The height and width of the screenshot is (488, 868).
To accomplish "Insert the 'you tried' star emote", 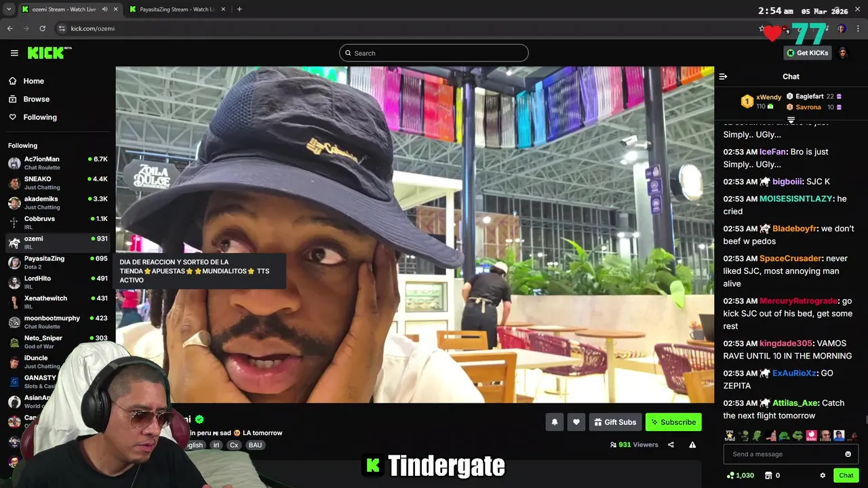I will 730,436.
